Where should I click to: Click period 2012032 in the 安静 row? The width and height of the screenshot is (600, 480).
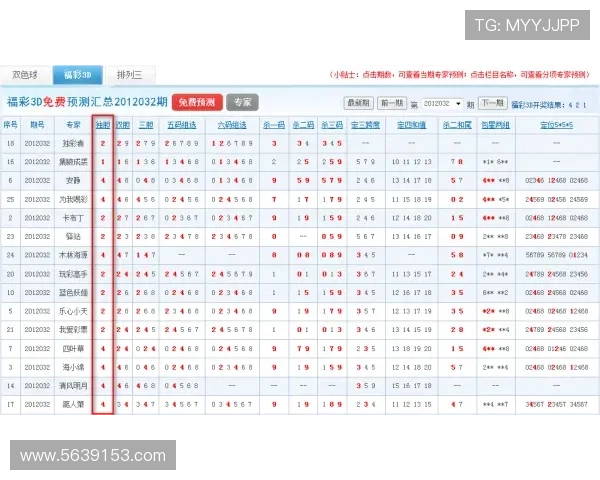(37, 180)
